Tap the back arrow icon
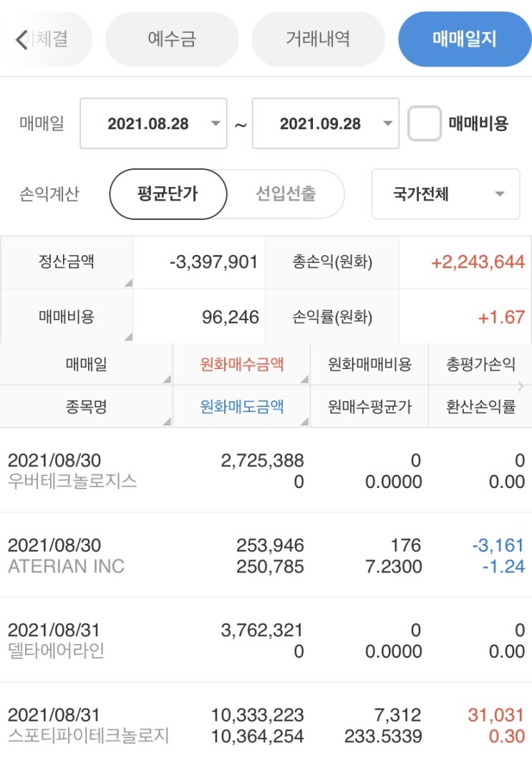This screenshot has width=532, height=763. tap(21, 39)
